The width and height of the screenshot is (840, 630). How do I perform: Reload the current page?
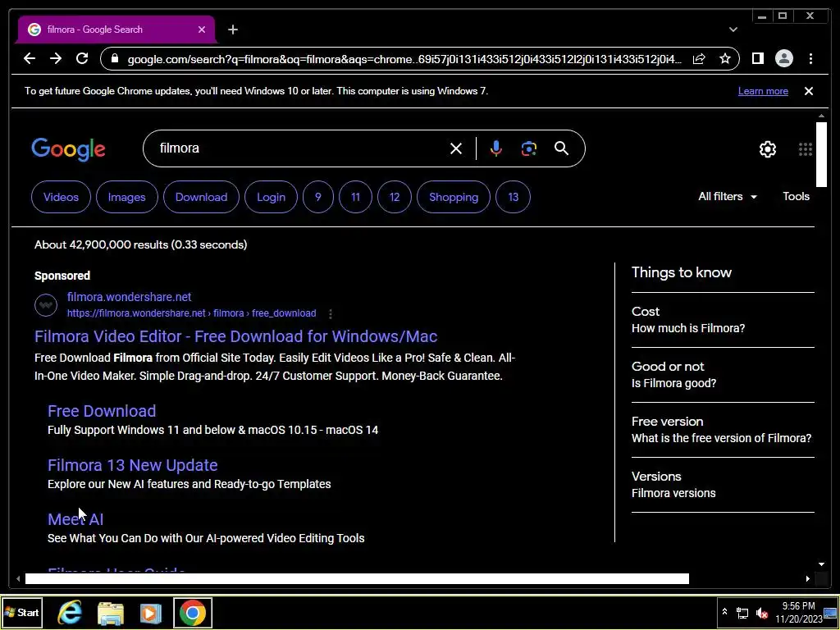click(82, 58)
